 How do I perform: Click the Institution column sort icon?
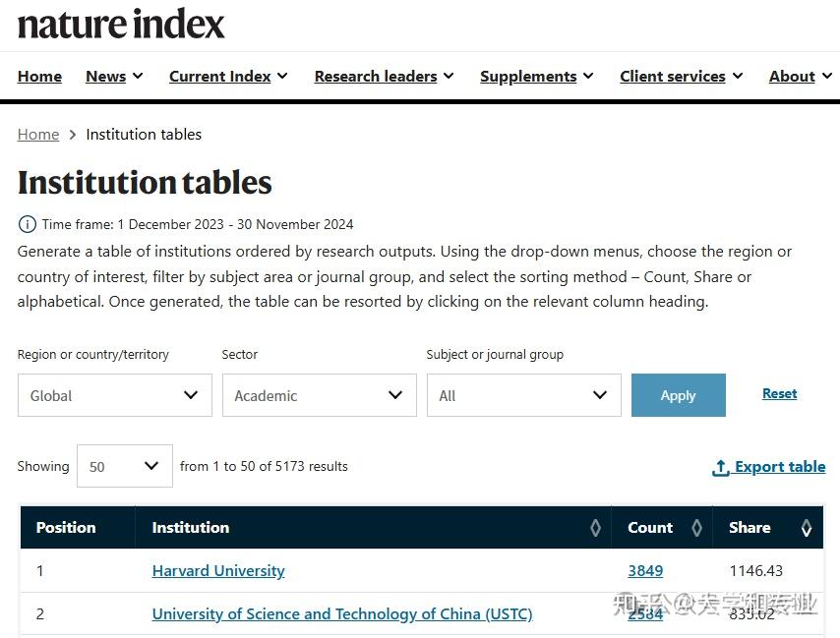[595, 528]
